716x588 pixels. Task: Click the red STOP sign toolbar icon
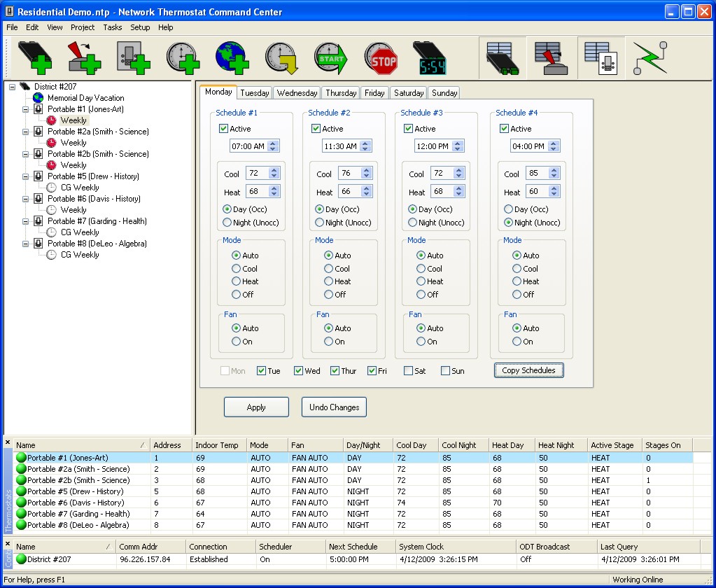[381, 59]
